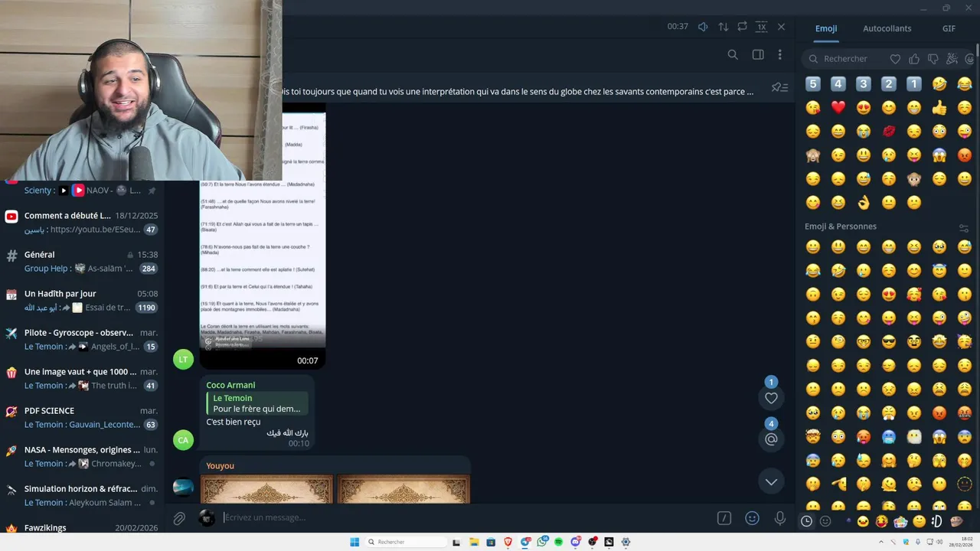Insert the keycap 4 emoji
The height and width of the screenshot is (551, 980).
point(838,84)
